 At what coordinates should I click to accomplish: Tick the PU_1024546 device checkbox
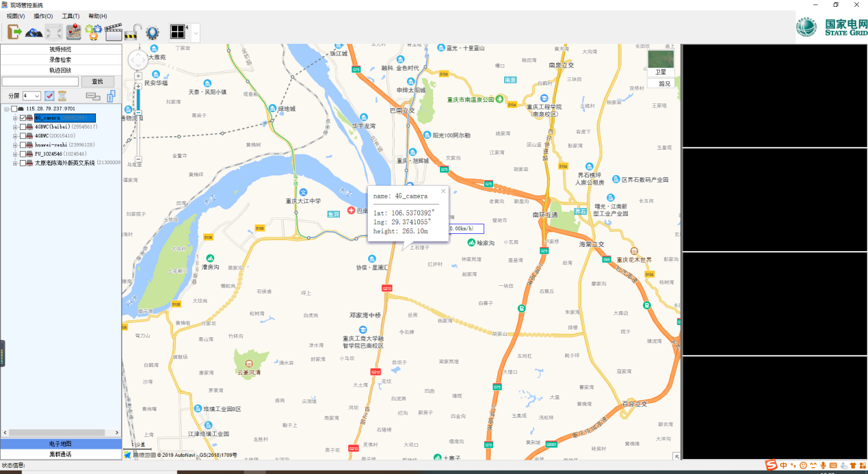point(23,154)
